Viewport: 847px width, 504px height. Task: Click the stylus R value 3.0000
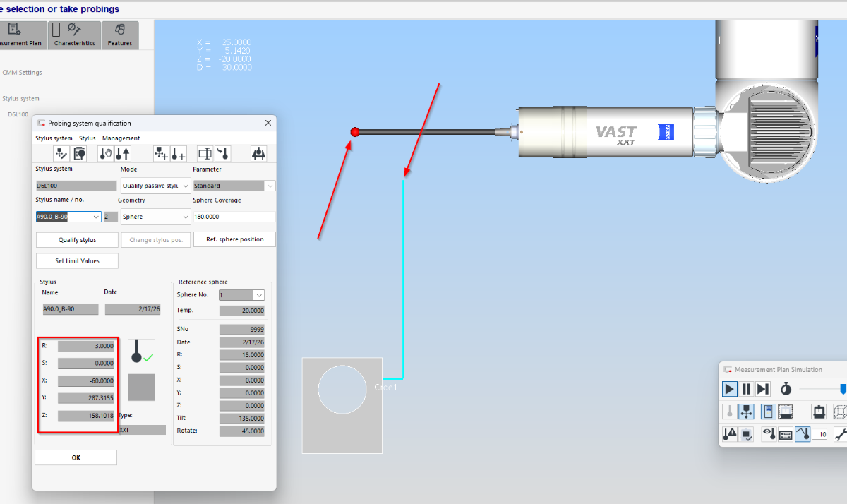click(x=86, y=346)
